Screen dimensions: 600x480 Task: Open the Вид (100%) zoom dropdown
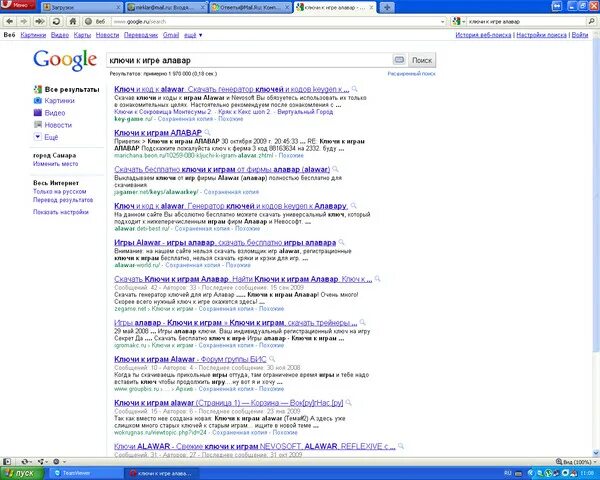click(576, 462)
